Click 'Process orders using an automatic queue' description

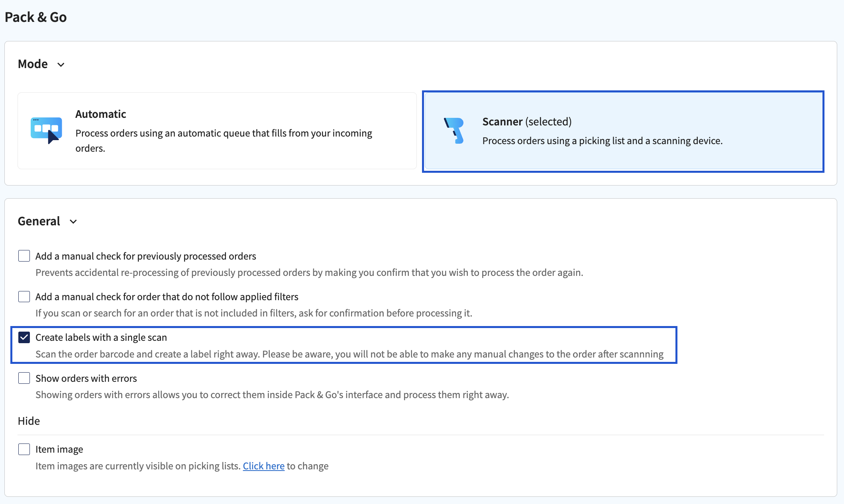[x=224, y=141]
